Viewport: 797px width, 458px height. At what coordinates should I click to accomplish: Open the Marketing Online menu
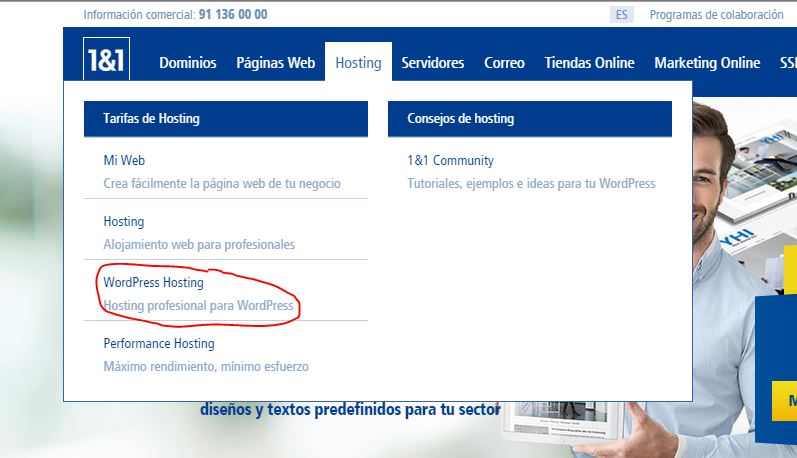(x=706, y=63)
